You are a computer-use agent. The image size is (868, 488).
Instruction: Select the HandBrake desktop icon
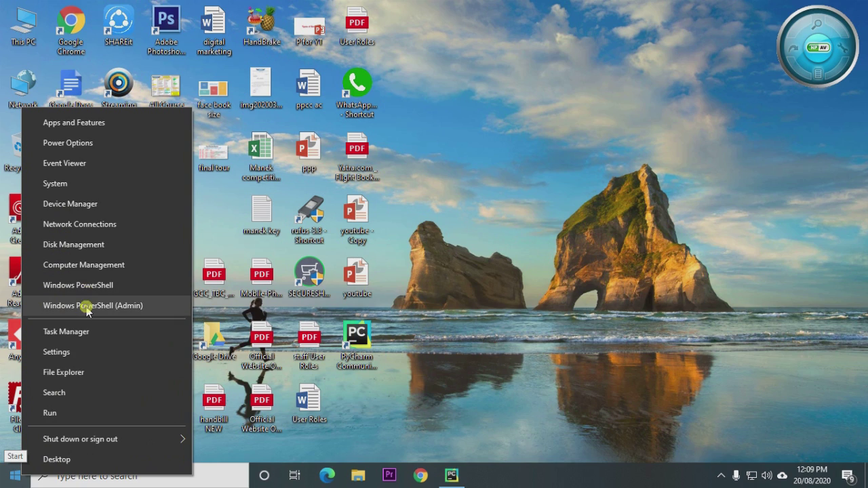click(261, 27)
